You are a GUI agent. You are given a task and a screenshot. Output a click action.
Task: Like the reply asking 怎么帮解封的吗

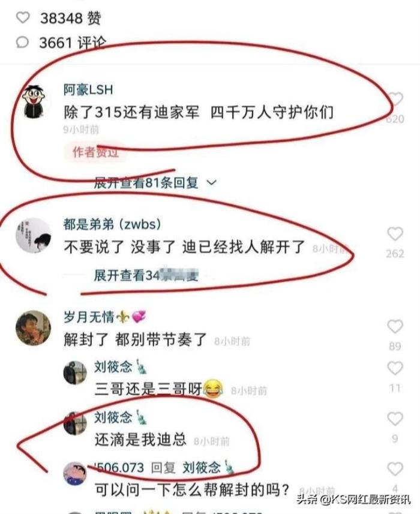pyautogui.click(x=395, y=469)
